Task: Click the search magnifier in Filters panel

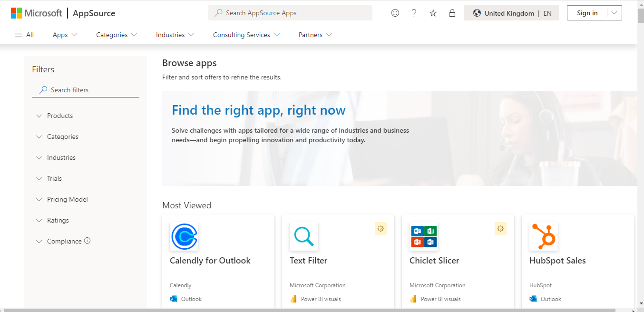Action: coord(43,90)
